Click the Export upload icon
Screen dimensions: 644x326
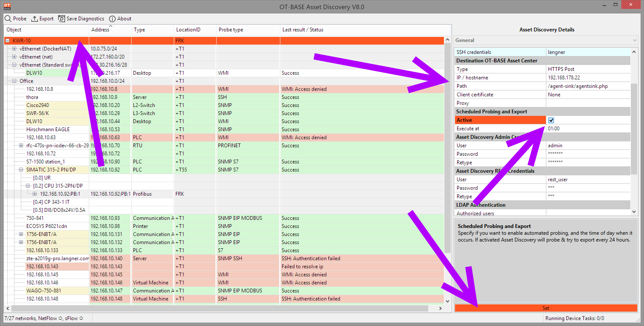point(34,19)
